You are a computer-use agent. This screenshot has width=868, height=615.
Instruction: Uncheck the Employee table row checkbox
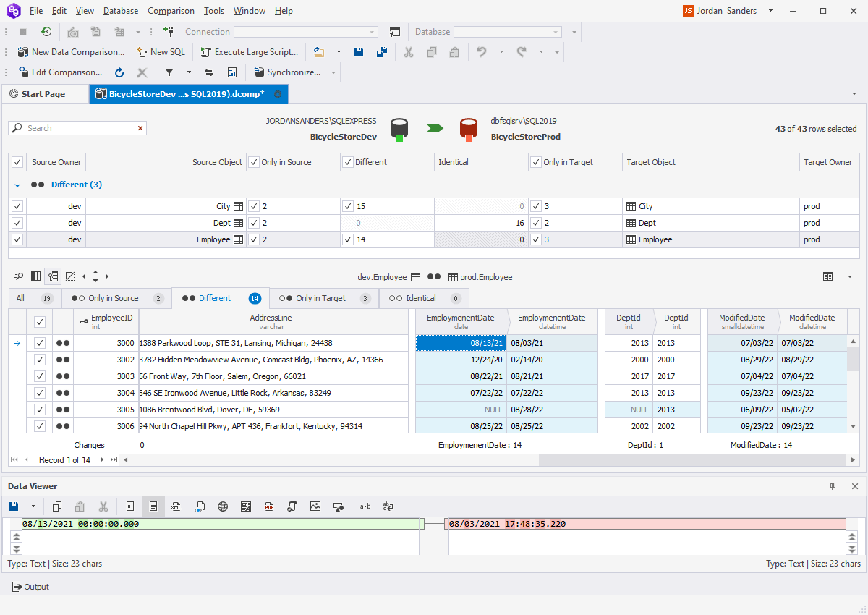17,239
